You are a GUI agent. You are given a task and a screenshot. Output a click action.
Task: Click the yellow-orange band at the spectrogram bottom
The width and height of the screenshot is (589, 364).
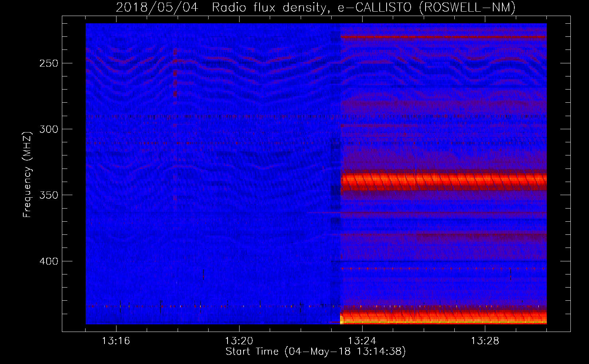pos(443,317)
